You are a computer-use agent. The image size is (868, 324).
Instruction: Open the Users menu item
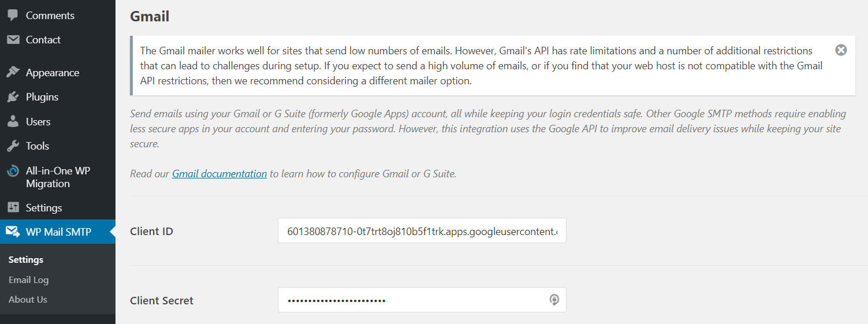38,121
